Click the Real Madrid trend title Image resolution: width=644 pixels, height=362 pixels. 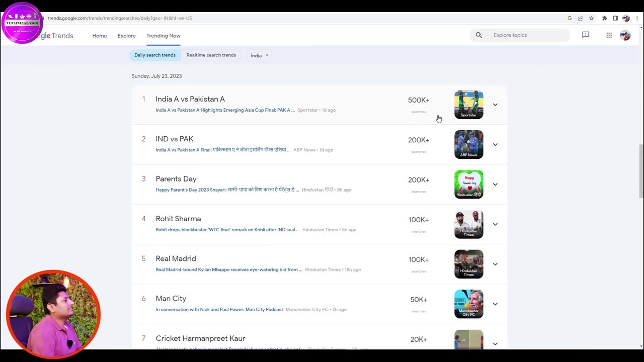tap(176, 258)
